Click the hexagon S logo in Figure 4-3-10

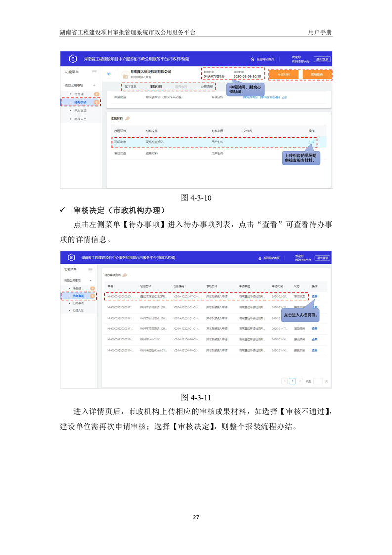point(73,59)
